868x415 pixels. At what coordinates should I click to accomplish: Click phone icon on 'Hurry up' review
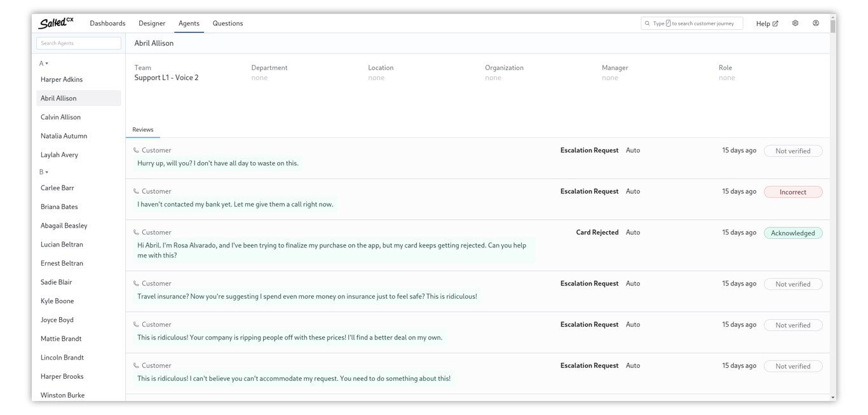[136, 151]
